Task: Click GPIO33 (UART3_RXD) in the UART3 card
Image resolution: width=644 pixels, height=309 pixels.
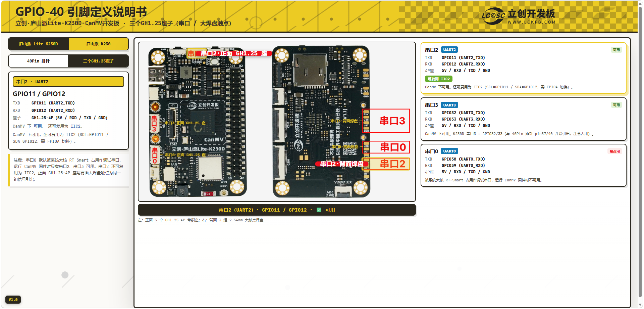Action: click(x=463, y=119)
